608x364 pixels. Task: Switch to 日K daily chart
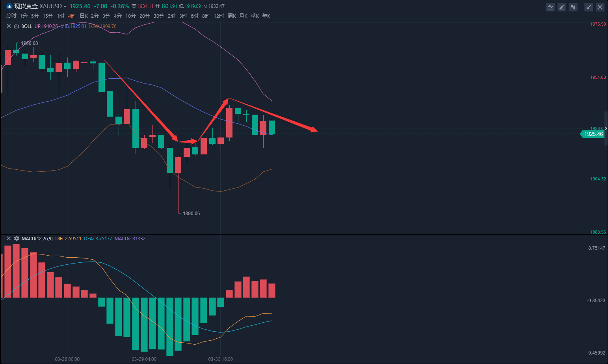pos(84,16)
